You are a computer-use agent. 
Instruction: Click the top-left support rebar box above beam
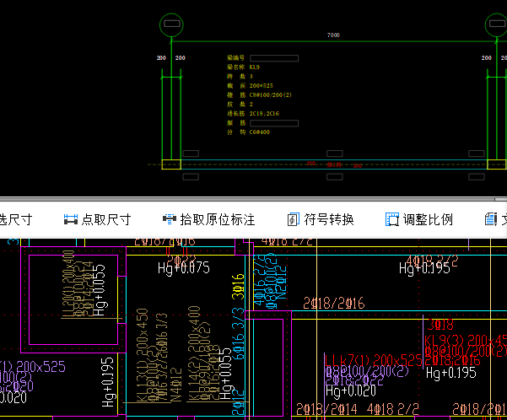click(x=191, y=153)
